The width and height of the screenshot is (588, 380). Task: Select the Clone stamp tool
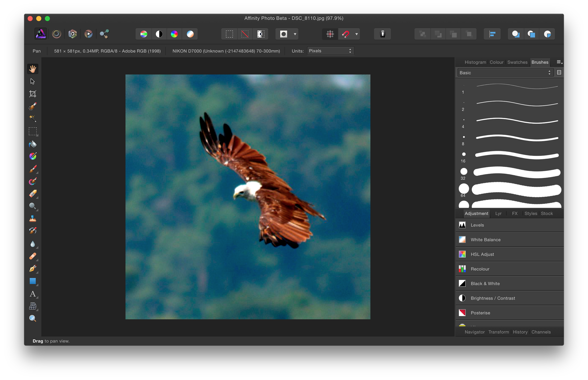tap(33, 219)
